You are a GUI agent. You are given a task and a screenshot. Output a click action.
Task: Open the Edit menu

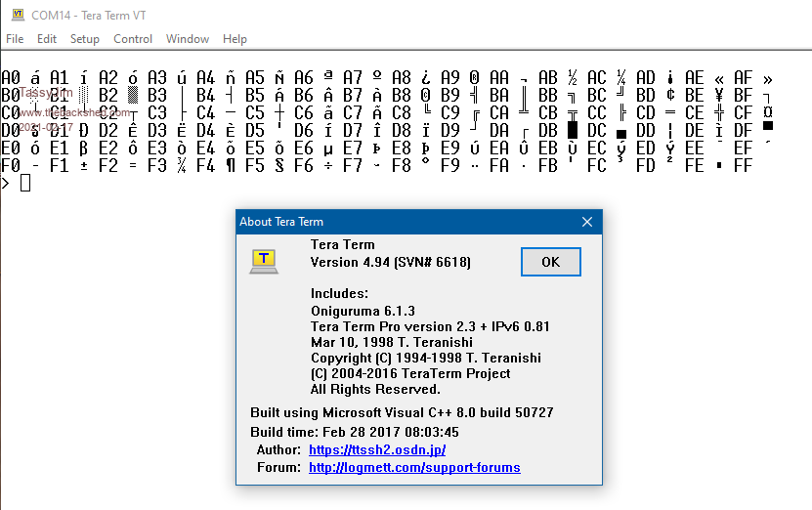(47, 39)
